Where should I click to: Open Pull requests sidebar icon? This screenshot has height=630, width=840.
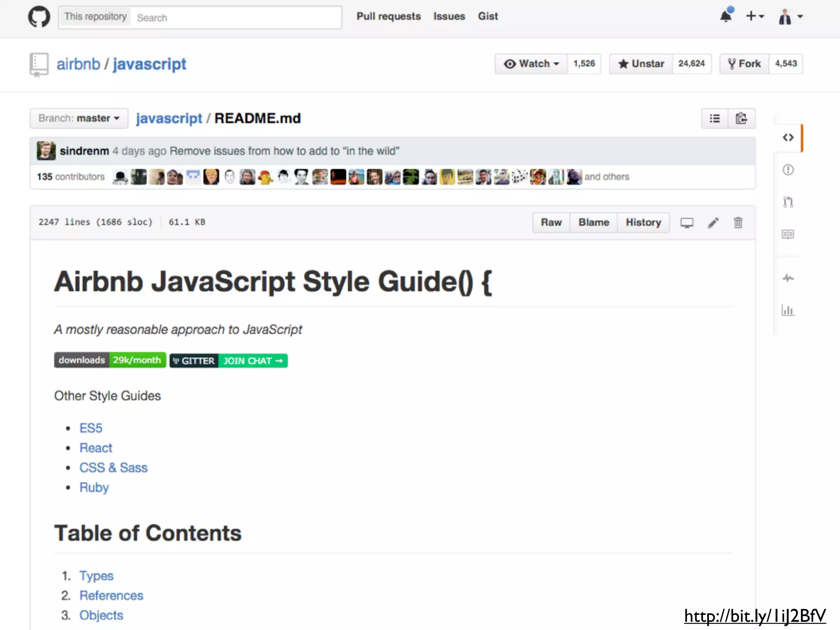(788, 202)
